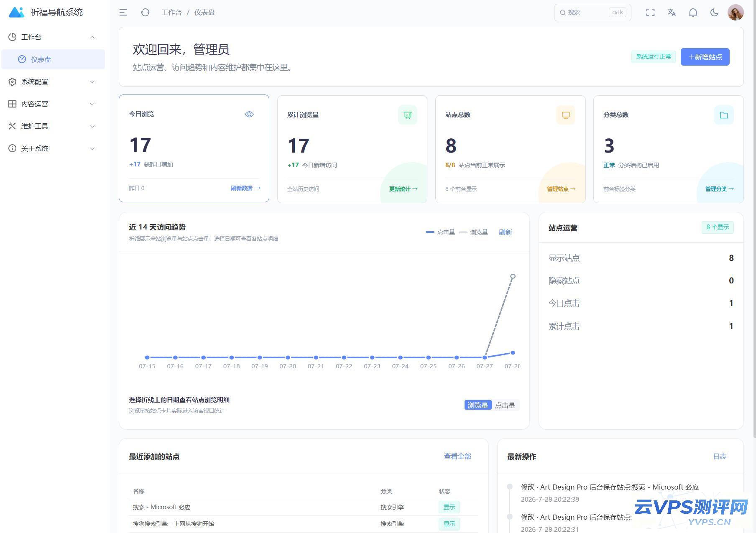756x533 pixels.
Task: Click 更新统计 link
Action: tap(403, 189)
